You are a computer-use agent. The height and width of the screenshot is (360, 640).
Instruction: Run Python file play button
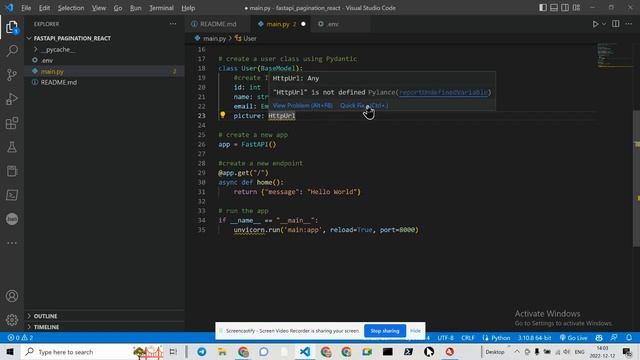point(595,24)
